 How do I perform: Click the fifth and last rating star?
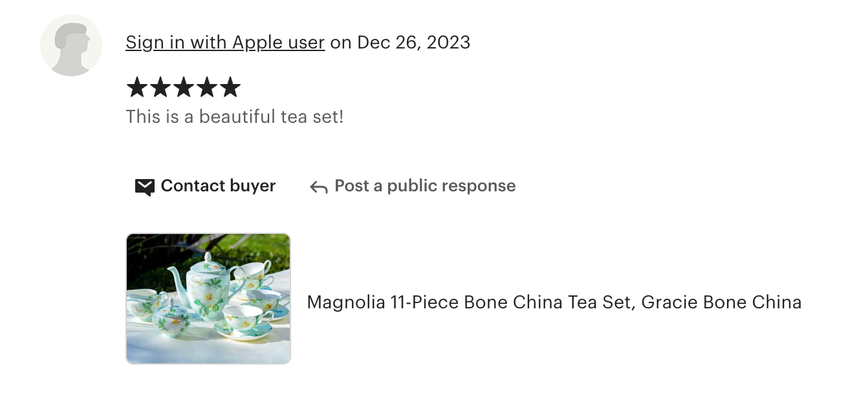pos(230,87)
